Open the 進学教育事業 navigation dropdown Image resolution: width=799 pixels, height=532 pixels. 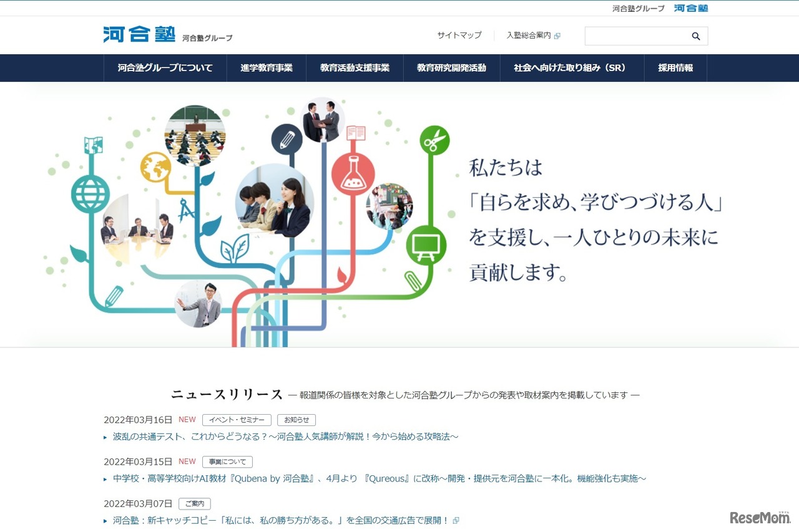click(267, 68)
